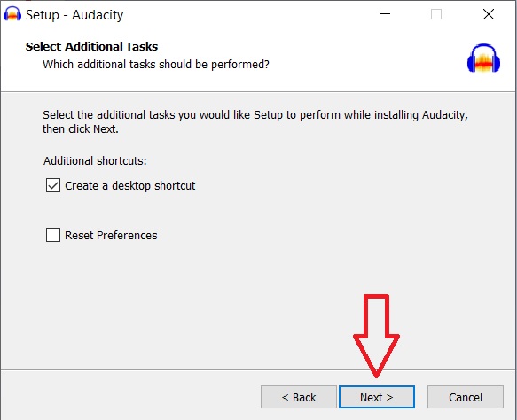Go back with the < Back button
Image resolution: width=517 pixels, height=420 pixels.
tap(299, 397)
